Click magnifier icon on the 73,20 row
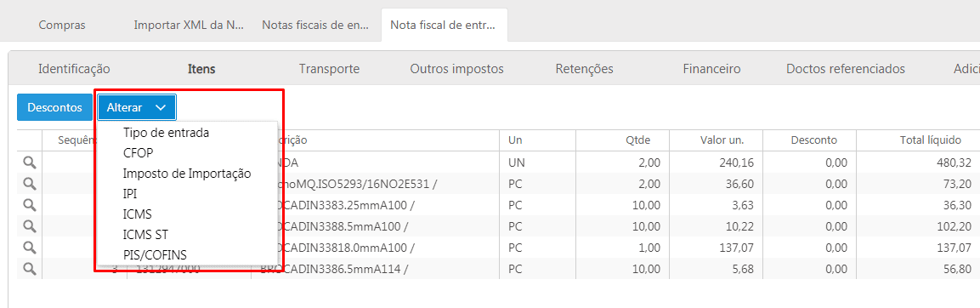Image resolution: width=980 pixels, height=308 pixels. (x=30, y=184)
